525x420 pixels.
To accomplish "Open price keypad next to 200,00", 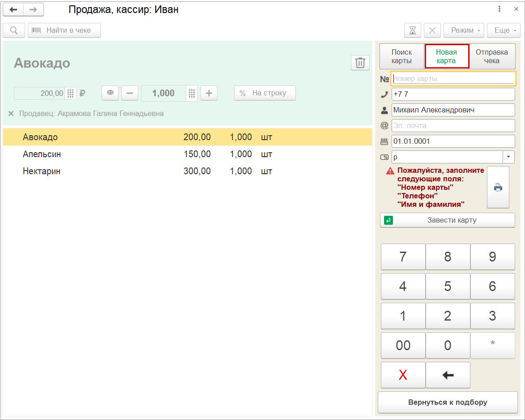I will pos(70,93).
